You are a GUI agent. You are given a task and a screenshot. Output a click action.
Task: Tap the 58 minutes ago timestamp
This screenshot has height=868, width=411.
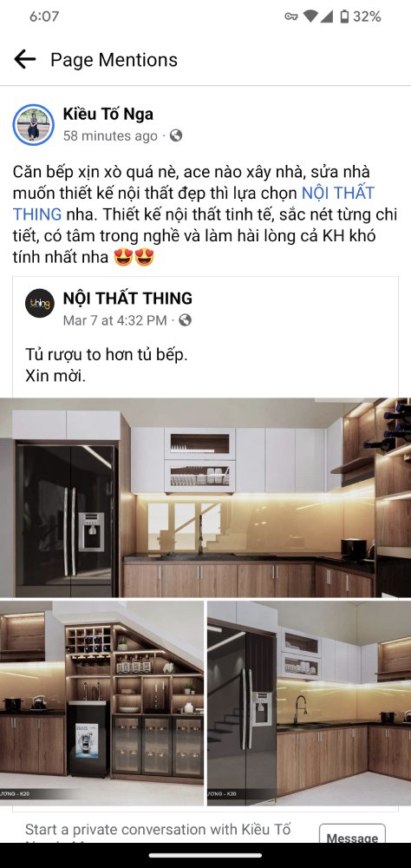pyautogui.click(x=110, y=135)
